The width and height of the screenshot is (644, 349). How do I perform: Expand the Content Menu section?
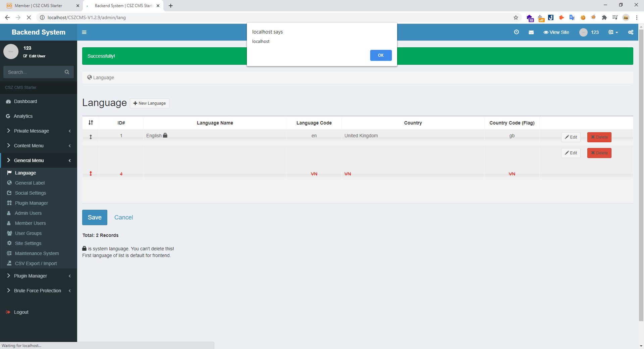(x=39, y=146)
